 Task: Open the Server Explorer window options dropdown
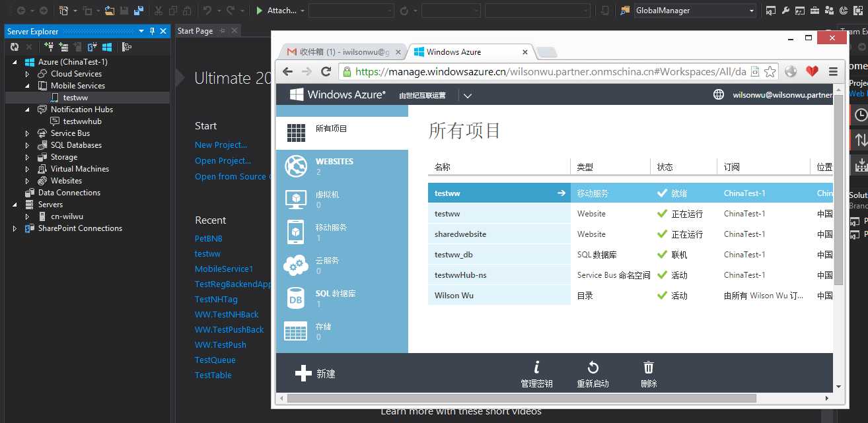pos(141,31)
